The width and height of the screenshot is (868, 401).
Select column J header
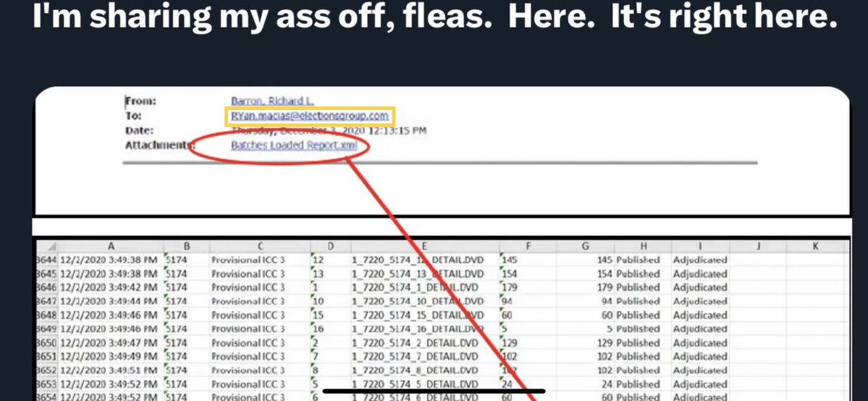point(757,246)
